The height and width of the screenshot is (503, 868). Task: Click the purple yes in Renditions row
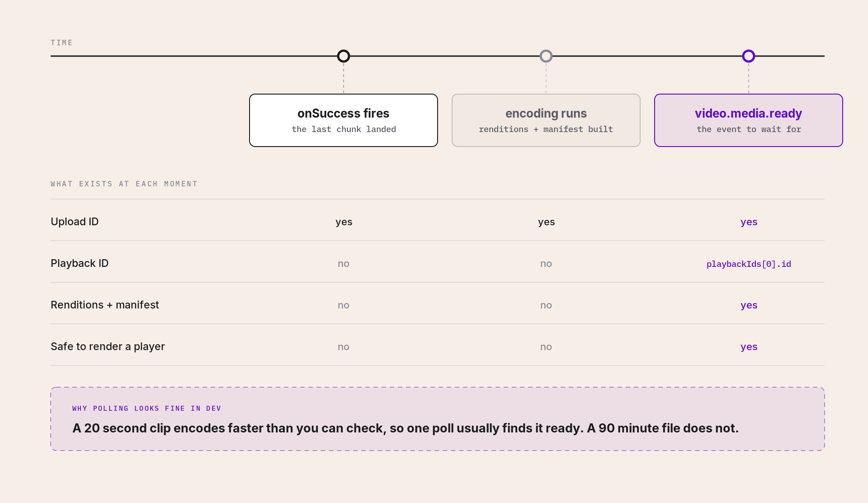click(749, 305)
